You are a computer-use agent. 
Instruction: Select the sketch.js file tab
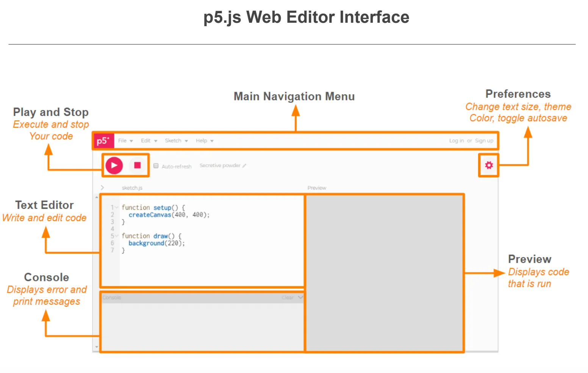(132, 188)
